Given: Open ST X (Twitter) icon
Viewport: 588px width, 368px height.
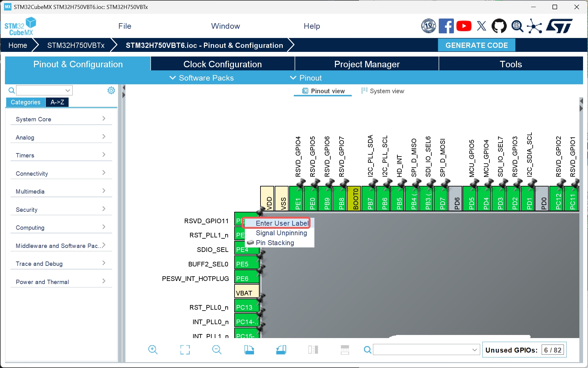Looking at the screenshot, I should pos(481,26).
